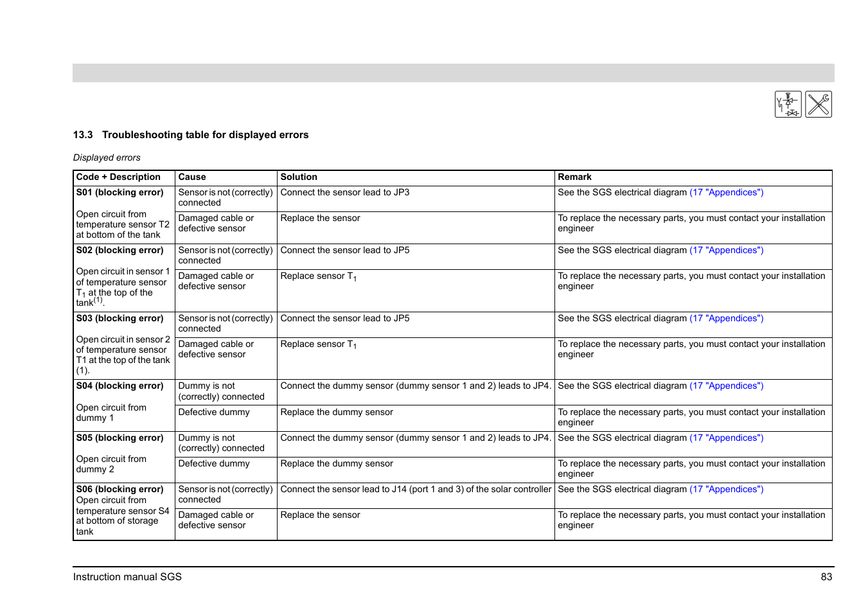Click the S06 'Replace the sensor' solution
This screenshot has width=868, height=613.
320,515
